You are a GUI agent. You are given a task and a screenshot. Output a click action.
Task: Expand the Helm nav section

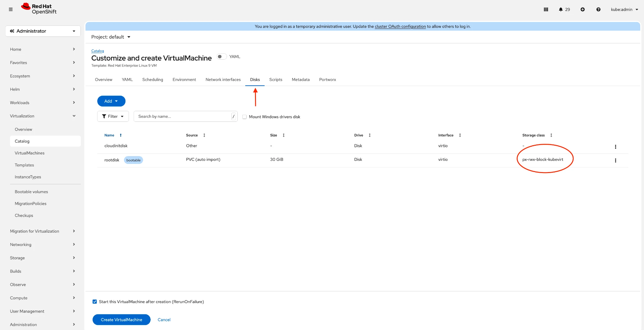pyautogui.click(x=42, y=89)
